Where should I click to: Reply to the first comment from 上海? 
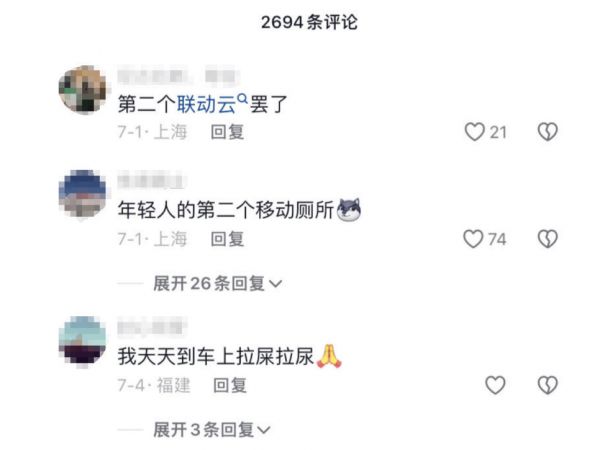[227, 132]
